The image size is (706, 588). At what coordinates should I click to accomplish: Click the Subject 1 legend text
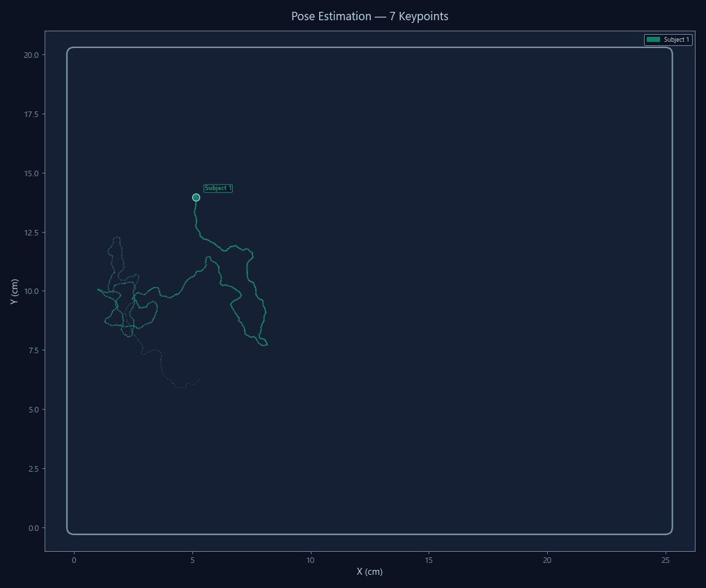tap(676, 40)
